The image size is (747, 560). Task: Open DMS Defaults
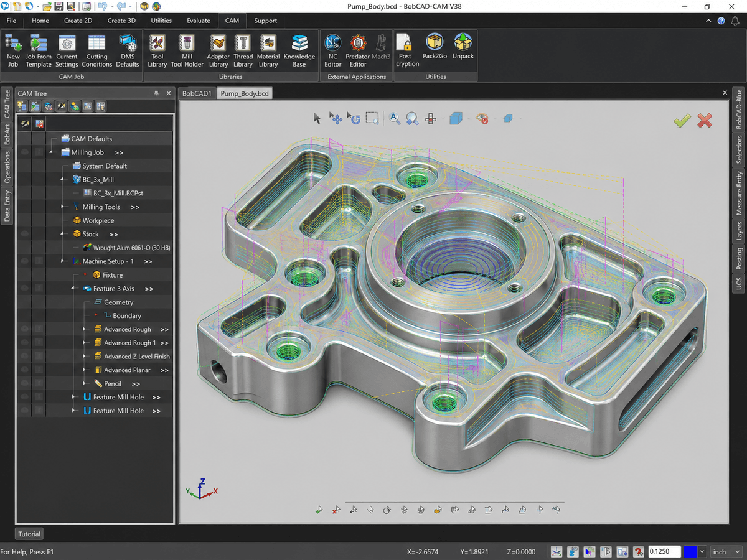tap(127, 50)
